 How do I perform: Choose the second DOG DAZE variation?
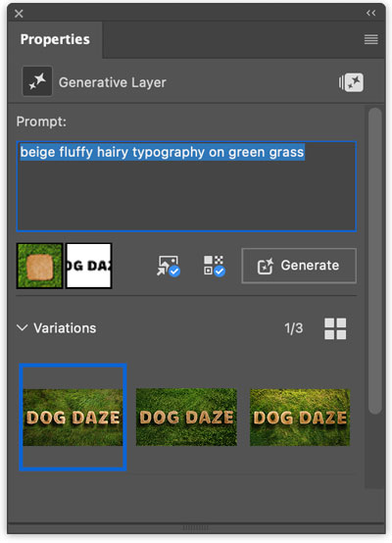tap(186, 417)
